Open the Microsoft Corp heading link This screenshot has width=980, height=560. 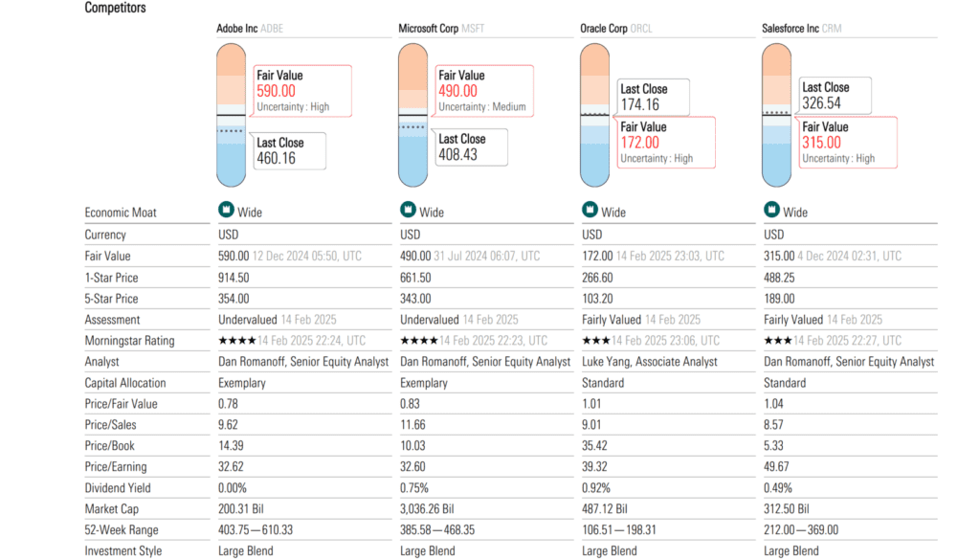(428, 29)
